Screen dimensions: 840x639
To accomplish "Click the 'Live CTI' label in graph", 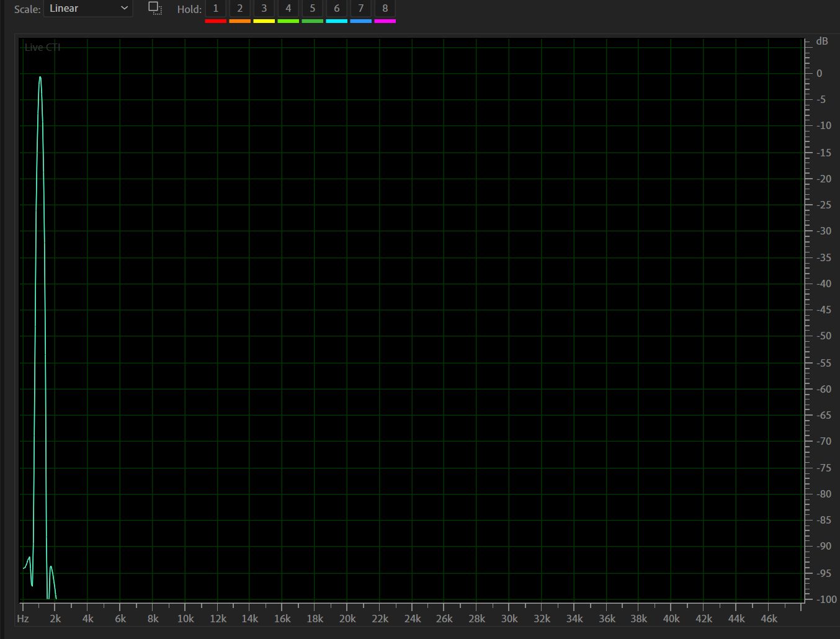I will [43, 47].
